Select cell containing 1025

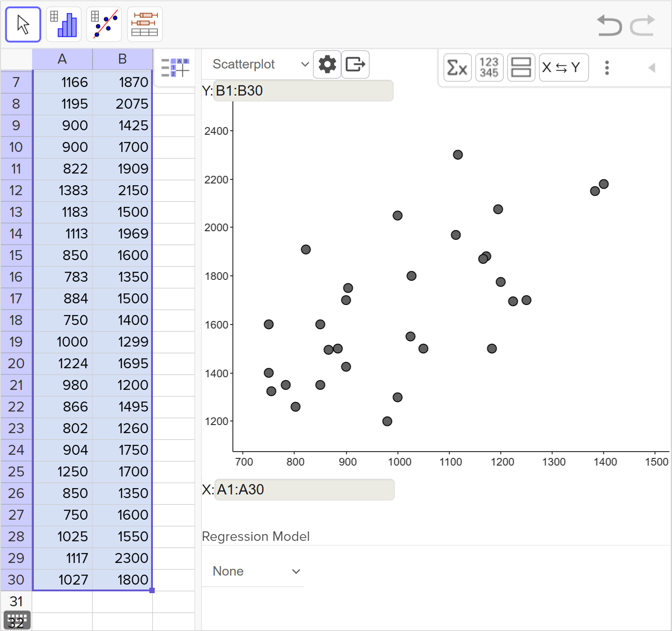62,537
